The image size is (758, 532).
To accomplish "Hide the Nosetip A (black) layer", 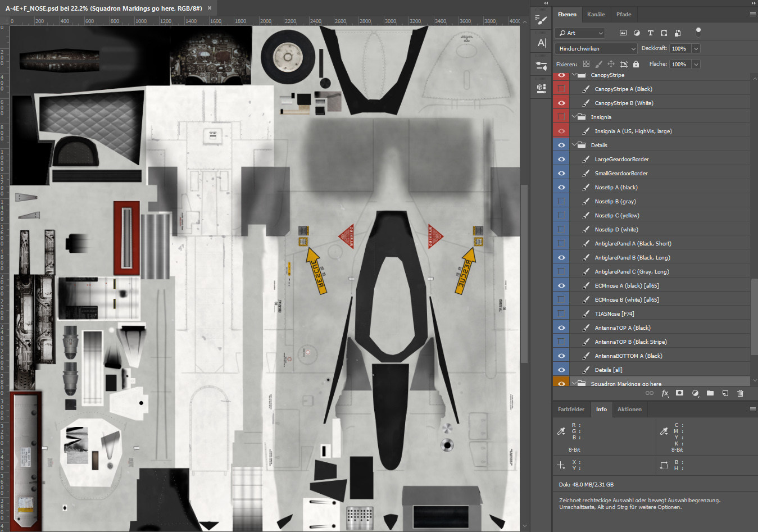I will pyautogui.click(x=561, y=188).
